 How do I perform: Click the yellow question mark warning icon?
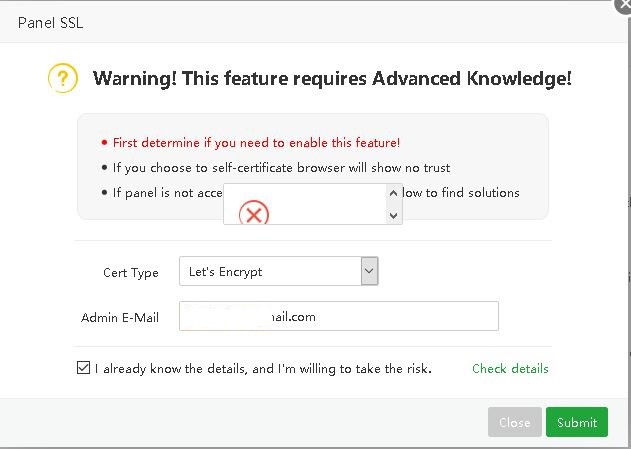coord(63,78)
